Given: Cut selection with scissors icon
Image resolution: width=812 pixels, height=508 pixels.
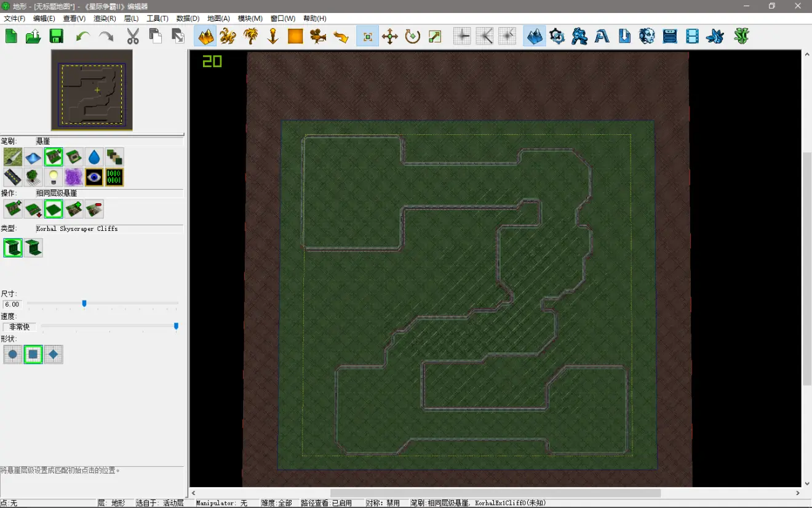Looking at the screenshot, I should tap(133, 36).
